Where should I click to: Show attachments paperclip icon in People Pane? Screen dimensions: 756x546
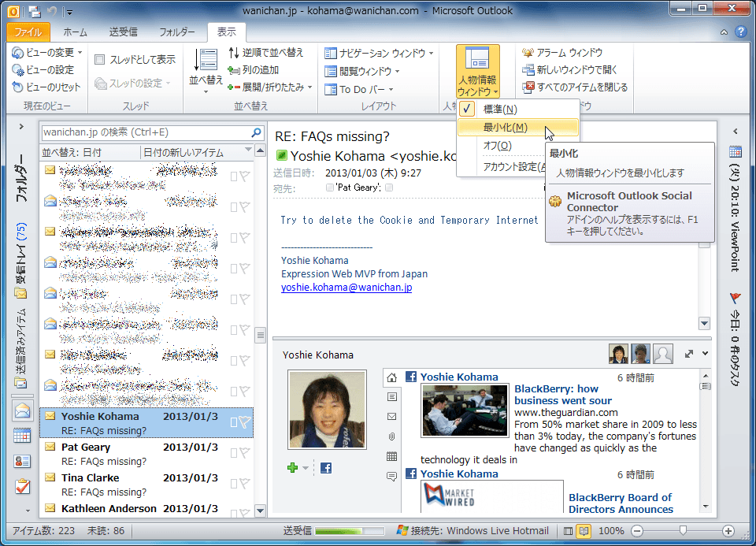[392, 436]
